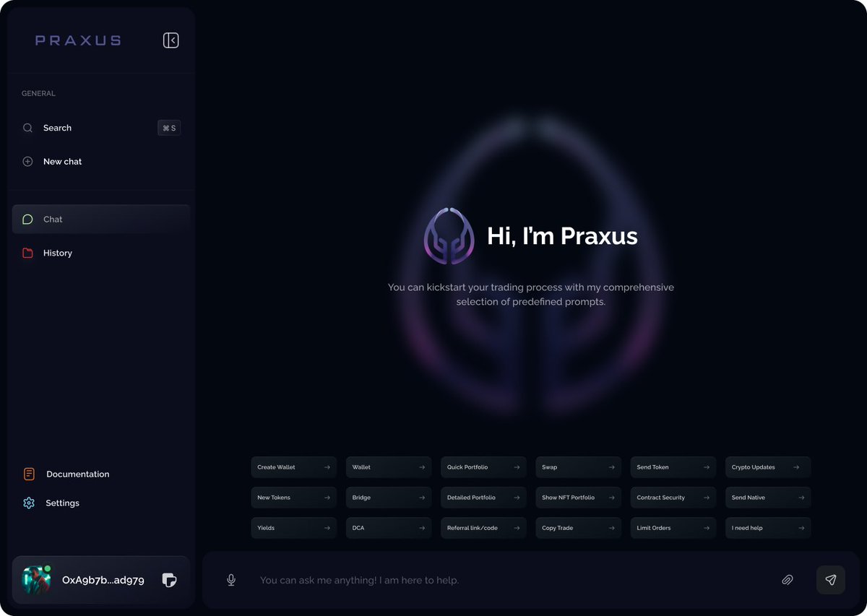Open the Contract Security prompt
The height and width of the screenshot is (616, 867).
click(x=672, y=497)
